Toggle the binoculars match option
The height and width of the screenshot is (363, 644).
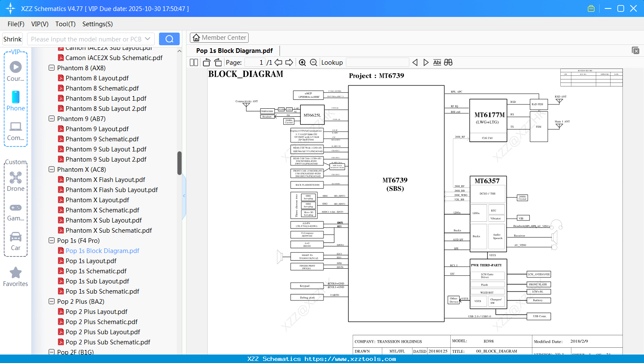(x=448, y=62)
